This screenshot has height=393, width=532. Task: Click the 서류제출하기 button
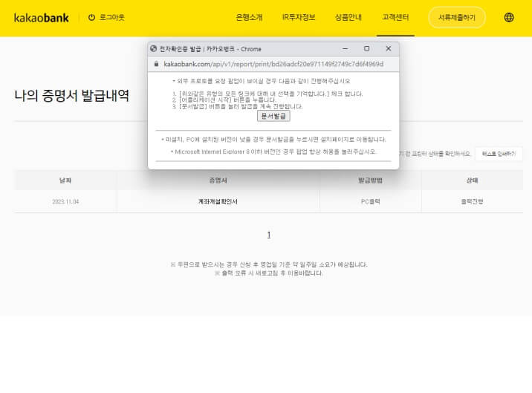point(457,17)
